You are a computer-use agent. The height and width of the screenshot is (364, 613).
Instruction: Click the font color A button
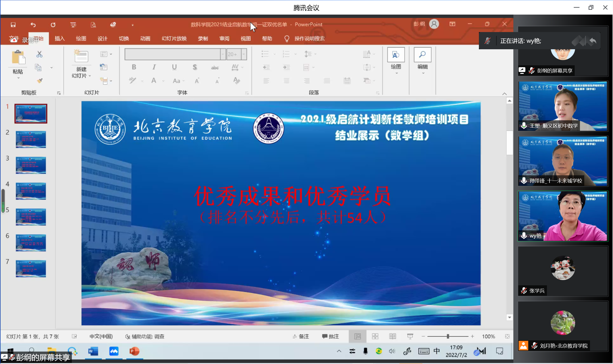point(154,80)
